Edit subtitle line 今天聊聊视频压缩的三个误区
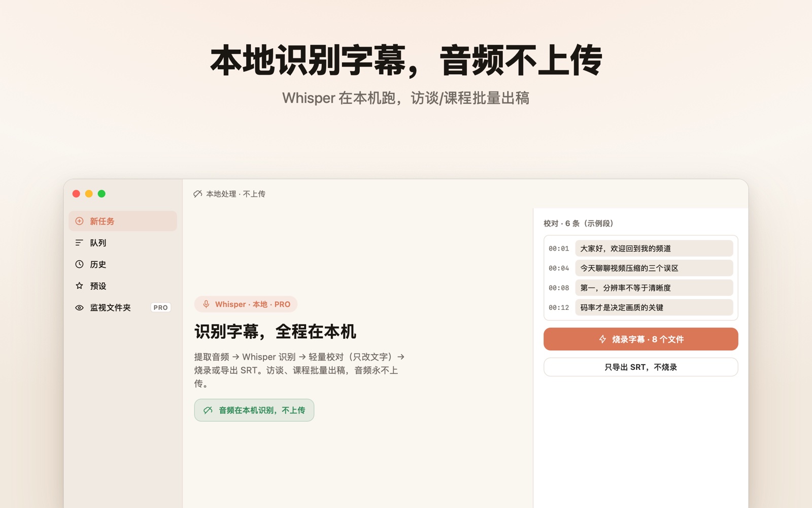Image resolution: width=812 pixels, height=508 pixels. (x=654, y=268)
